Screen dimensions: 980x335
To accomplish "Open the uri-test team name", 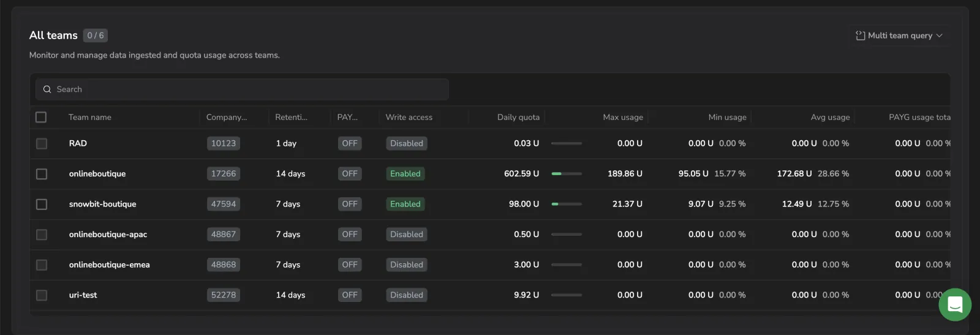I will tap(83, 295).
